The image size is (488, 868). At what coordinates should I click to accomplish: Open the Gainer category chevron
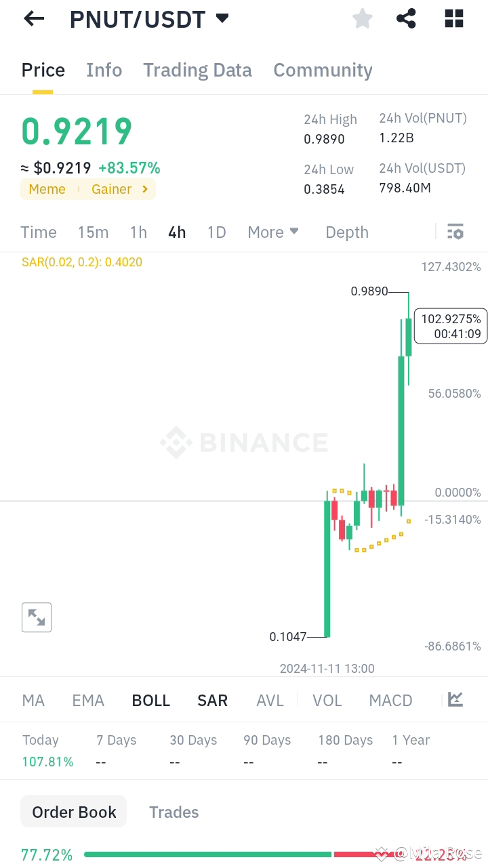[144, 189]
